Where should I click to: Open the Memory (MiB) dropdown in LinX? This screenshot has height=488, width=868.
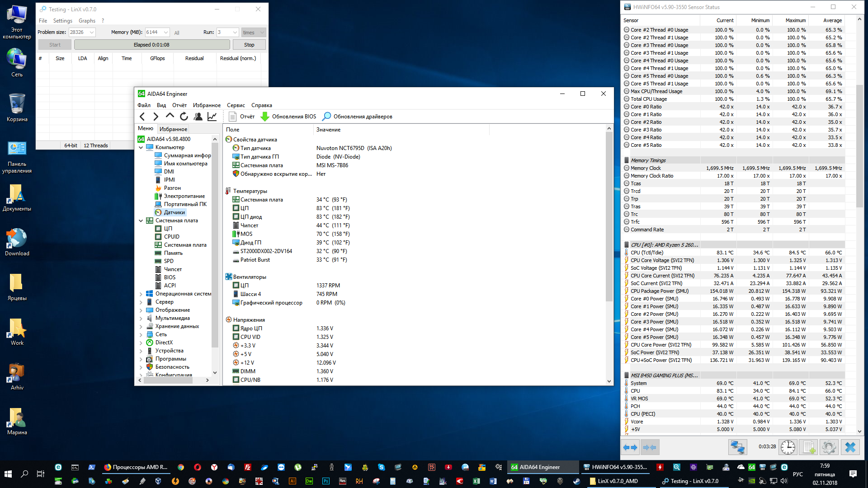[x=166, y=32]
